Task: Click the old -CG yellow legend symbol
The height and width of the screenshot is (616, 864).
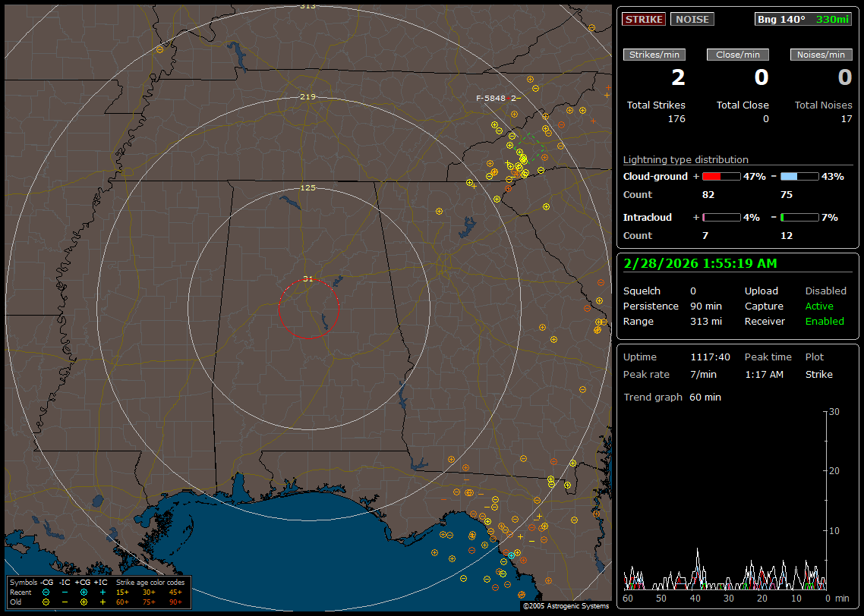Action: coord(46,602)
